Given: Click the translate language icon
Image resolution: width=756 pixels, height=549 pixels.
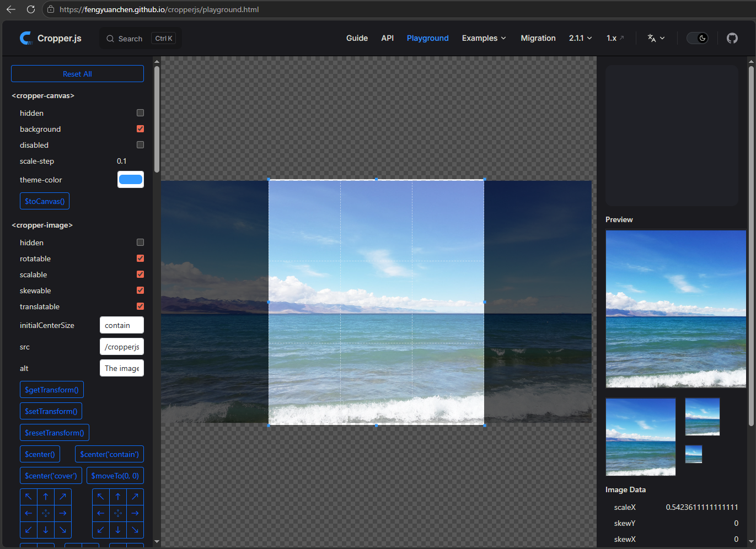Looking at the screenshot, I should click(652, 38).
